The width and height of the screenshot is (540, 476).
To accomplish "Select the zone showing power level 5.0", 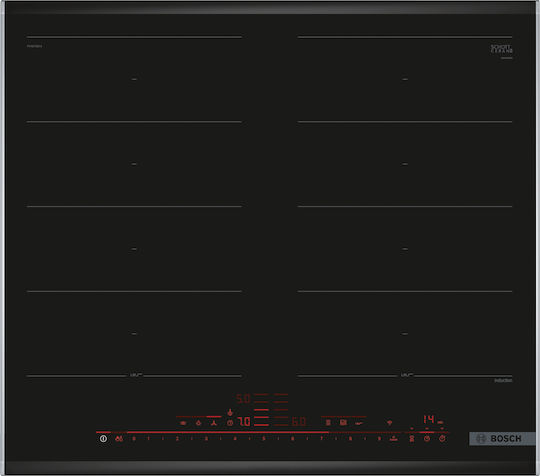I will pyautogui.click(x=243, y=399).
